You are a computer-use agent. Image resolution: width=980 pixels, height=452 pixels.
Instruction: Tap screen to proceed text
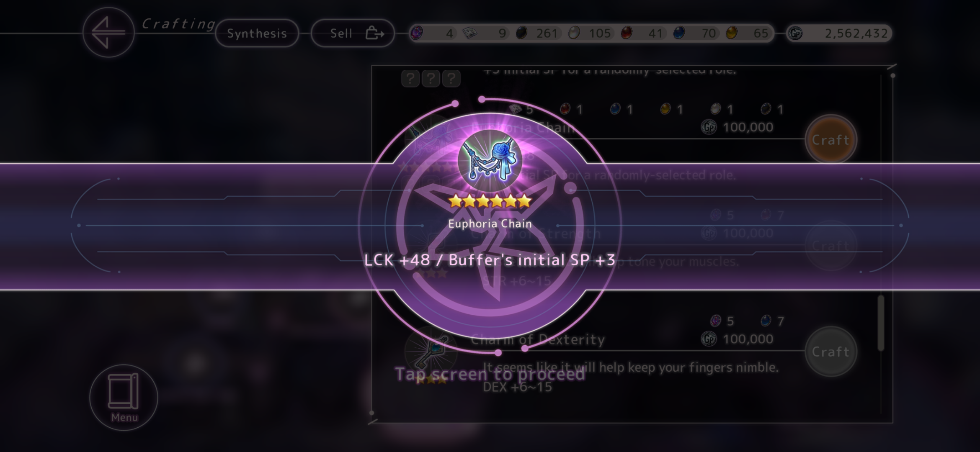click(x=490, y=374)
